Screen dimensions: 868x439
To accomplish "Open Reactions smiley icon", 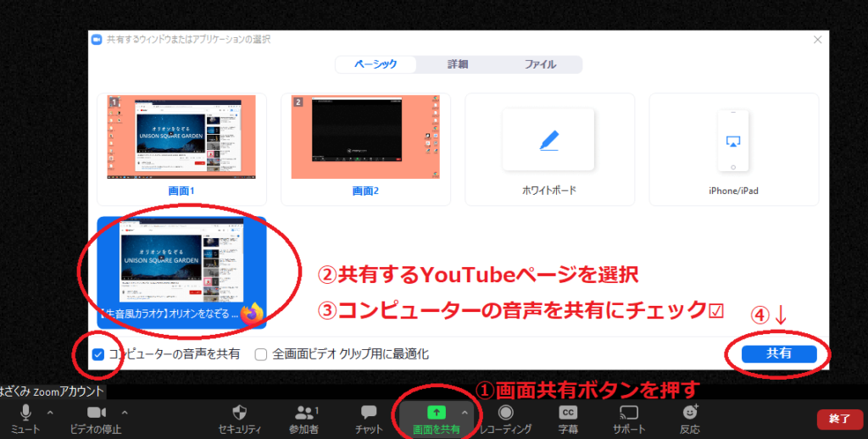I will (x=690, y=413).
